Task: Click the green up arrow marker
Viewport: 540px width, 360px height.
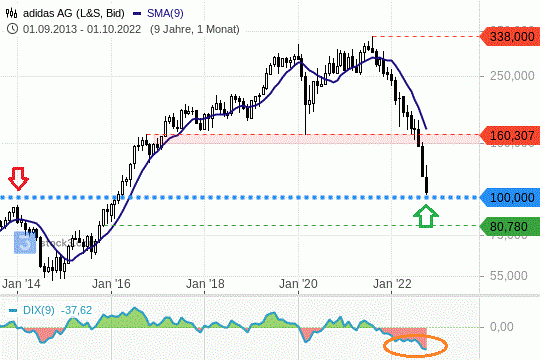Action: 426,216
